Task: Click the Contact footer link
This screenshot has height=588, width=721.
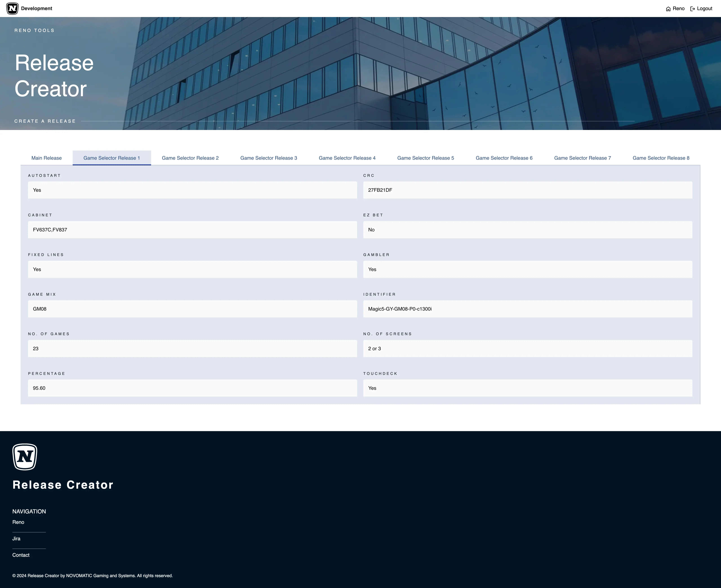Action: coord(21,555)
